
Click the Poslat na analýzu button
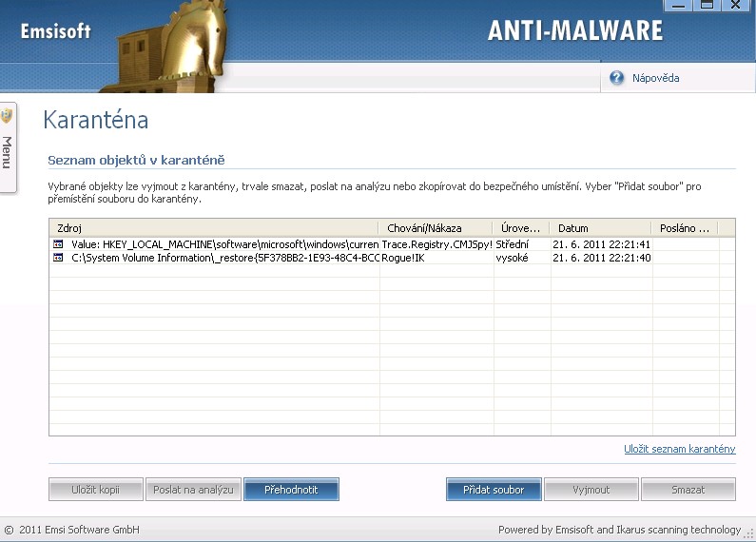(193, 490)
